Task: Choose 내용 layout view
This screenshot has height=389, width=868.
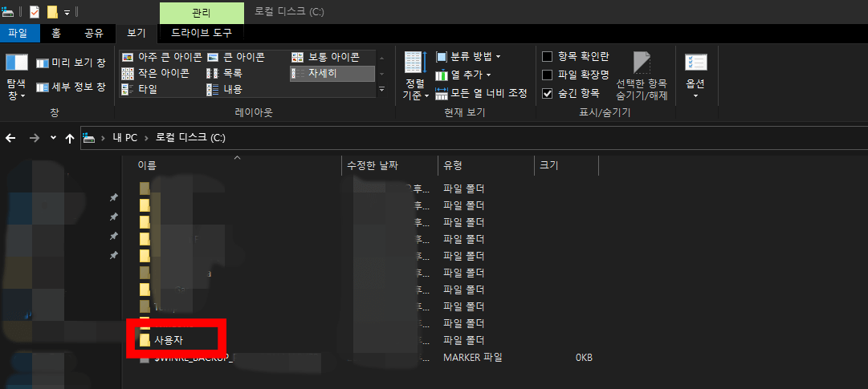Action: pos(225,89)
